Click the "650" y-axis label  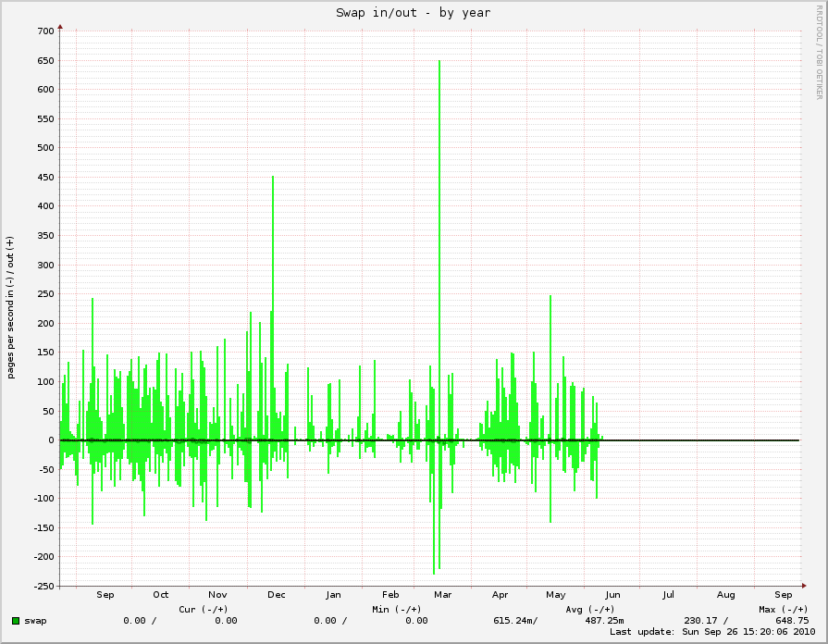[46, 61]
